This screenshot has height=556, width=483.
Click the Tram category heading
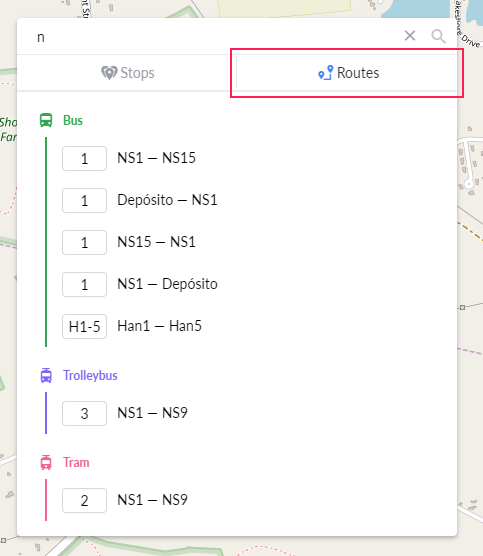tap(76, 462)
